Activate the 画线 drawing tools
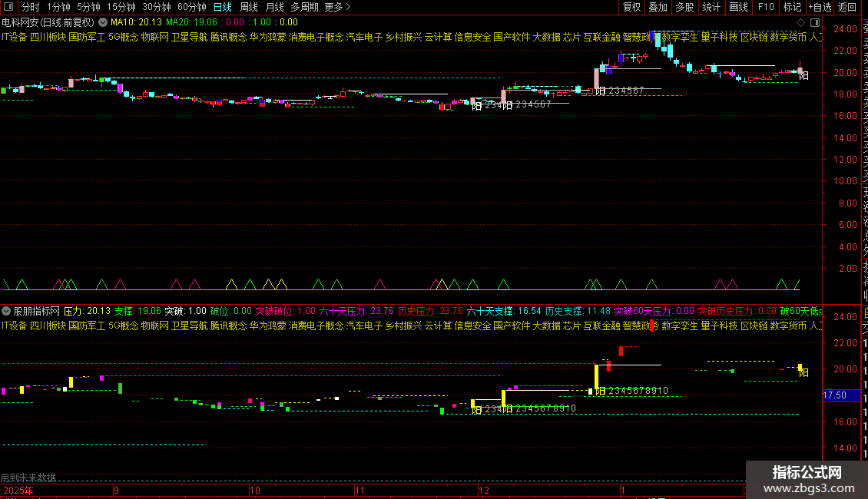This screenshot has height=499, width=868. 738,7
